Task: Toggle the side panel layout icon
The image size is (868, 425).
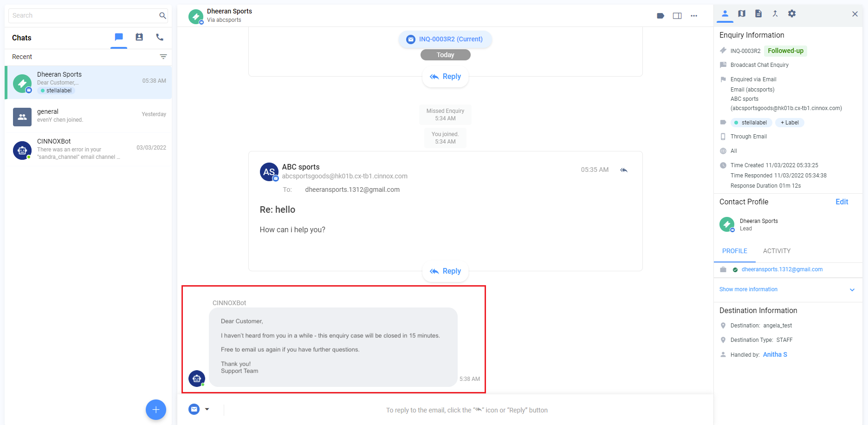Action: click(x=677, y=16)
